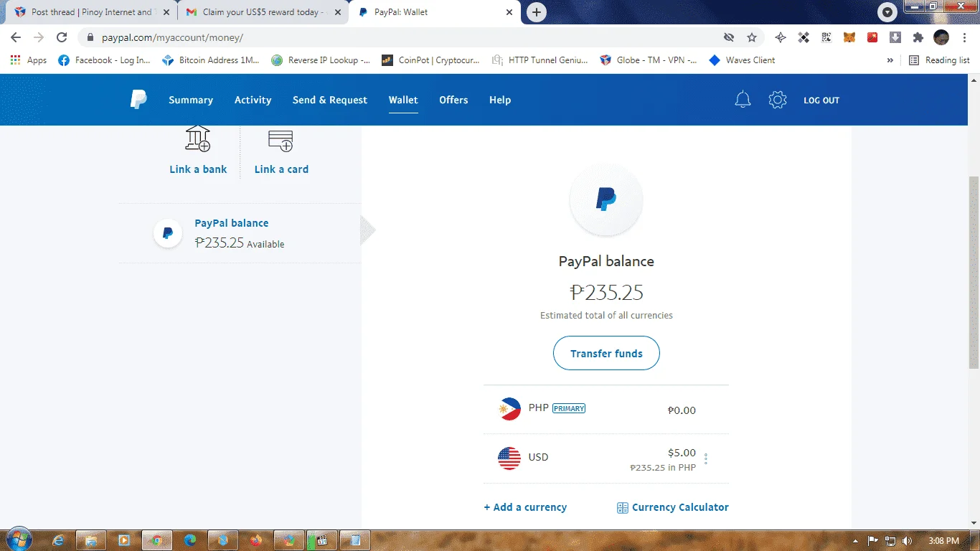
Task: Click the 3:08 PM system clock
Action: tap(943, 540)
